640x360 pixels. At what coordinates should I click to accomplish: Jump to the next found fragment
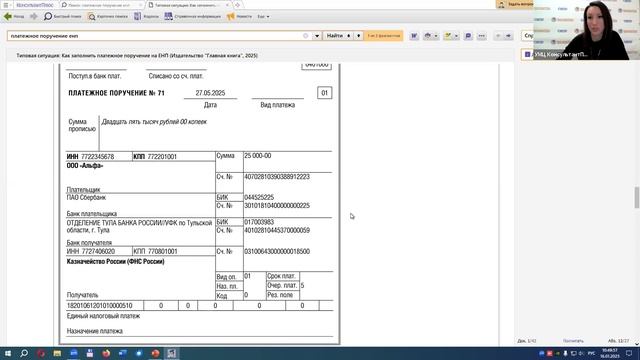[358, 36]
